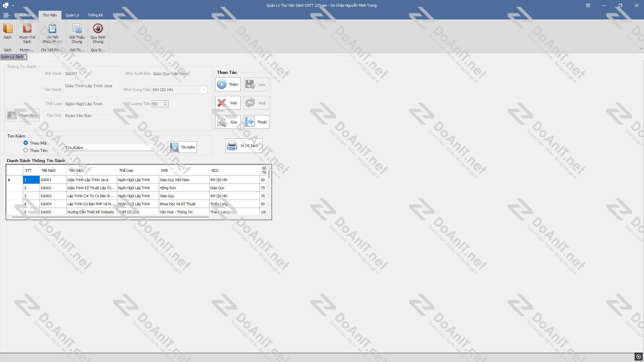This screenshot has height=362, width=644.
Task: Open the Sách ribbon icon
Action: (x=8, y=32)
